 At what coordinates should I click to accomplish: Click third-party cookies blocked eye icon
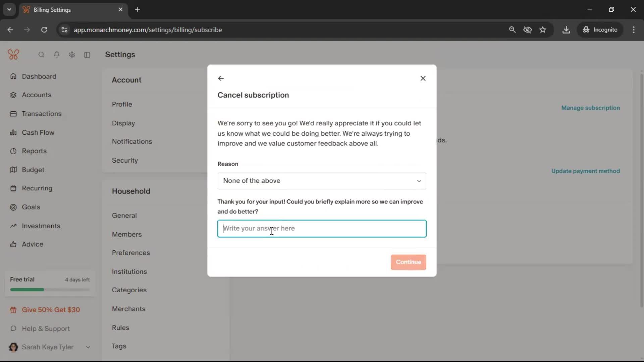coord(527,30)
